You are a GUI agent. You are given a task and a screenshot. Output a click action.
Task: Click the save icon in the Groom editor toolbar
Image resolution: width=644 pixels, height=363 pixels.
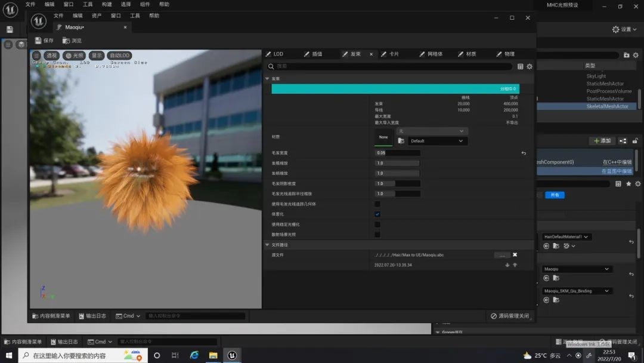pos(39,41)
